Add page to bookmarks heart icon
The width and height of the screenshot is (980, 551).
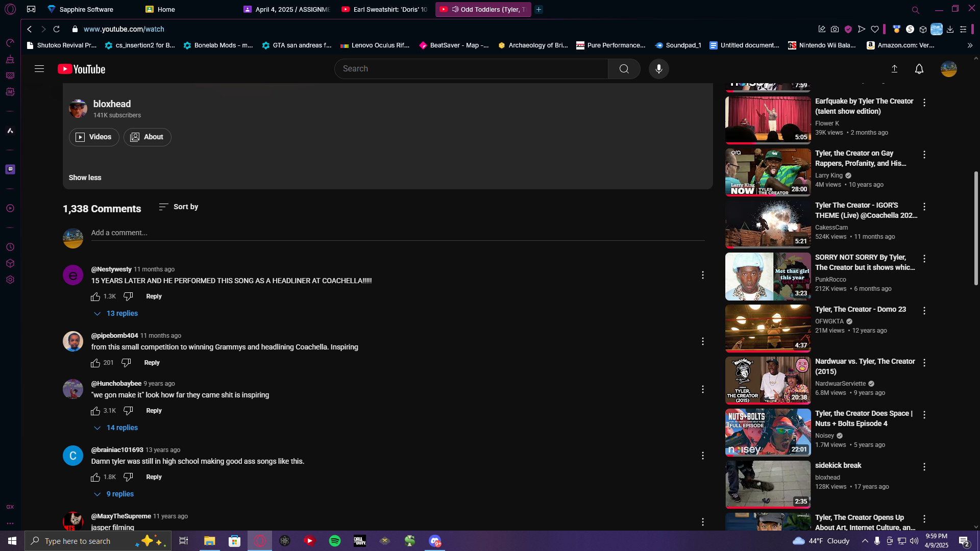(x=875, y=29)
